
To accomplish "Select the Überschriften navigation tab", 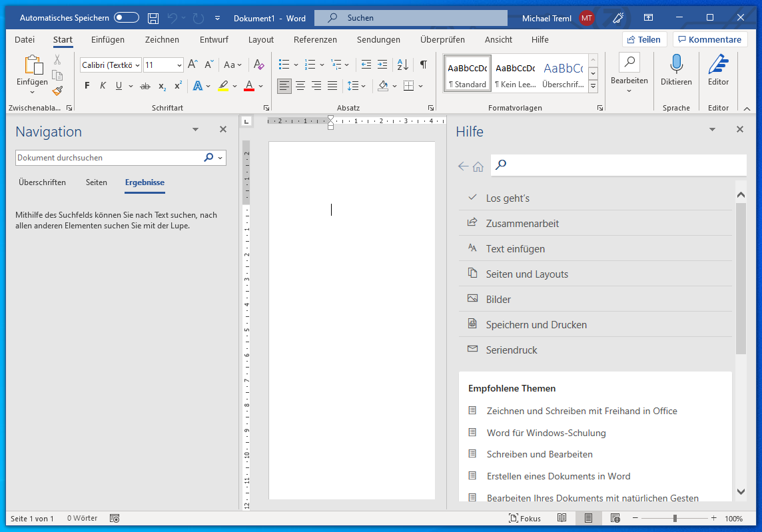I will (x=42, y=182).
